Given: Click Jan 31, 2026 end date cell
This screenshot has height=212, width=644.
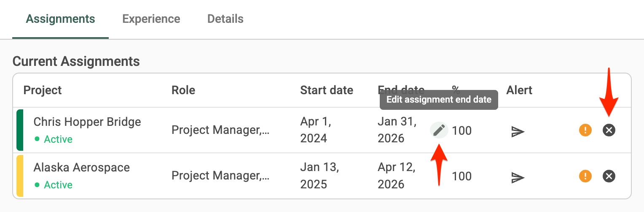Looking at the screenshot, I should pos(397,130).
